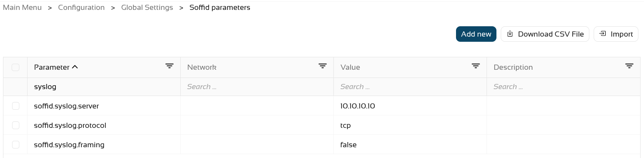Viewport: 644px width, 158px height.
Task: Click the Add new button
Action: tap(476, 34)
